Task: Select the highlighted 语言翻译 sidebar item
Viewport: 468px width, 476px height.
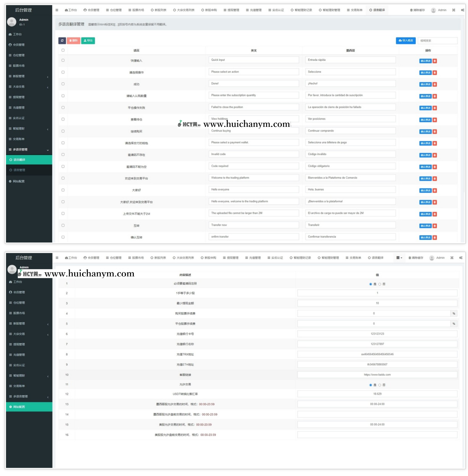Action: 19,160
